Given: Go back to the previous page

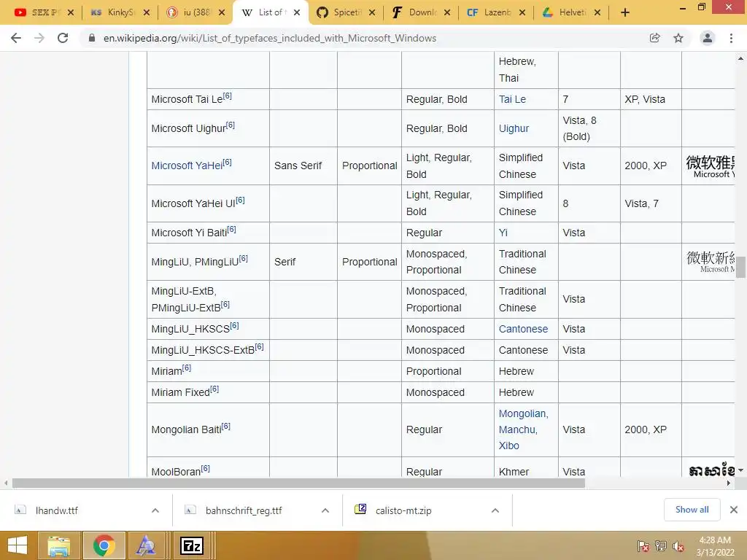Looking at the screenshot, I should pyautogui.click(x=16, y=38).
